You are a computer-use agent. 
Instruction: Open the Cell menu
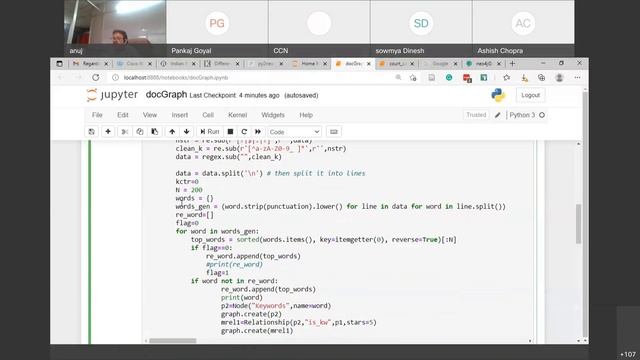click(x=208, y=115)
